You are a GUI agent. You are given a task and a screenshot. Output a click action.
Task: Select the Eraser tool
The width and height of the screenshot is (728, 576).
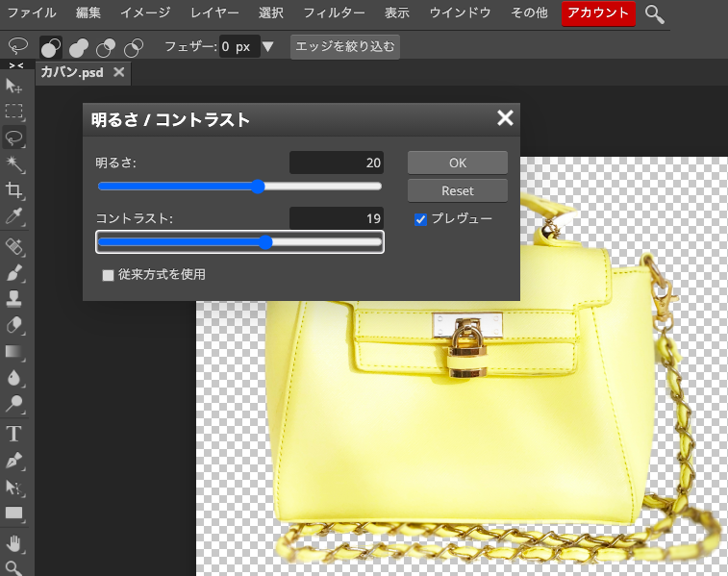13,325
